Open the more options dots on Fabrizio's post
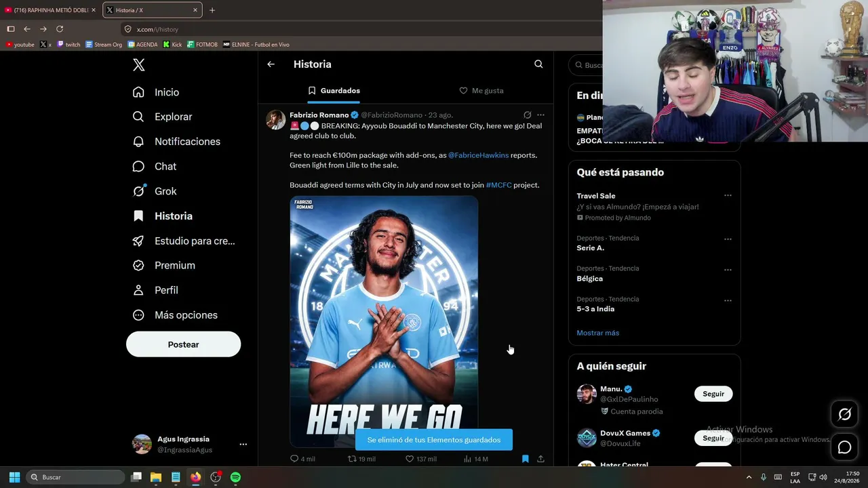 540,115
